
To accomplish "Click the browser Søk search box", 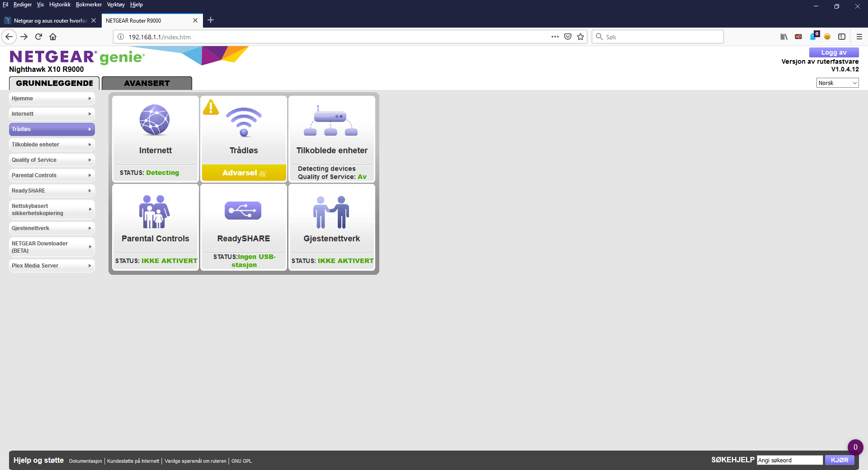I will (658, 37).
